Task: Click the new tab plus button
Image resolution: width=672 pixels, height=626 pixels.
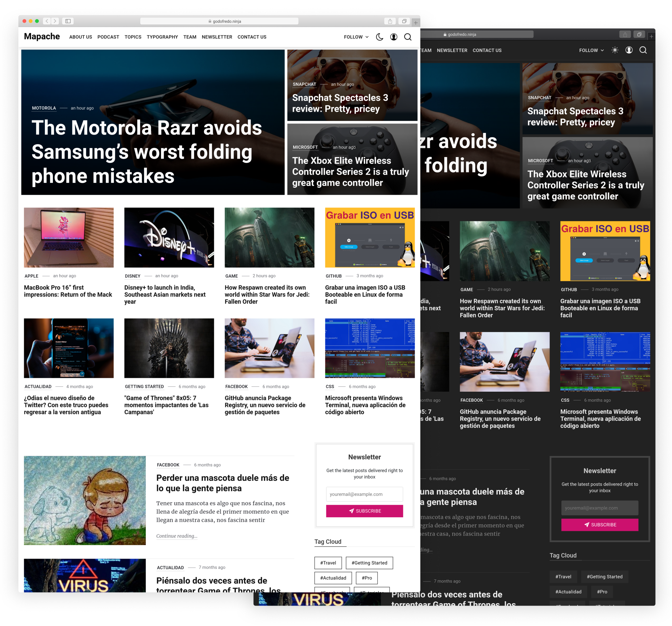Action: click(415, 23)
